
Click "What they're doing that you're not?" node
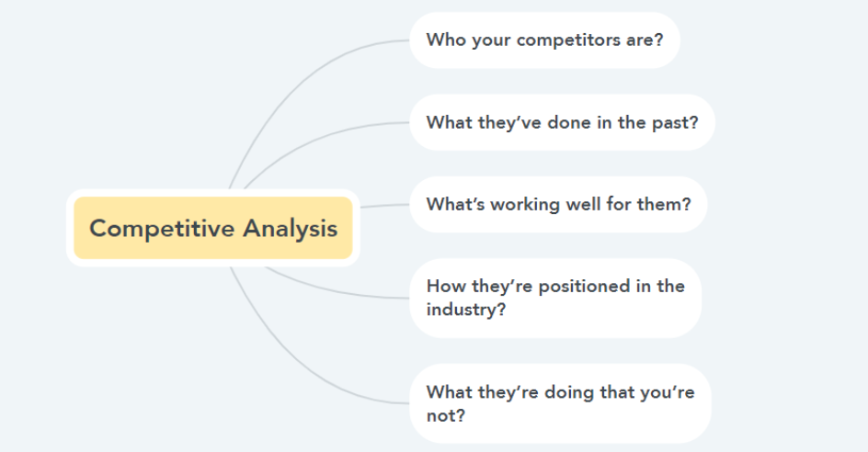coord(560,403)
